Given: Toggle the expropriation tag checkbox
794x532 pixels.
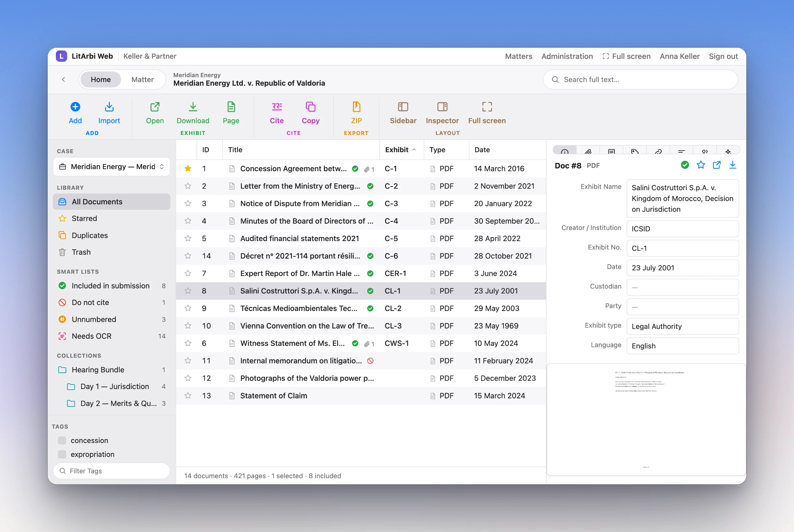Looking at the screenshot, I should click(x=62, y=454).
